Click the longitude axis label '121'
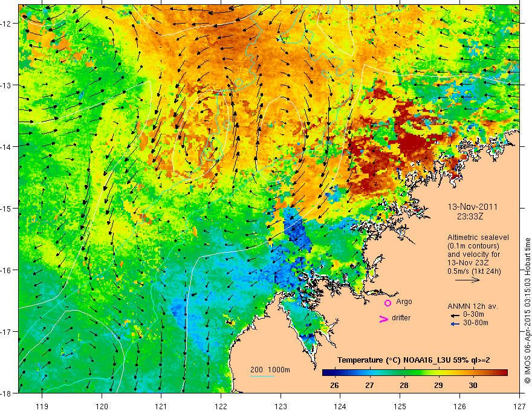532x411 pixels. [161, 406]
